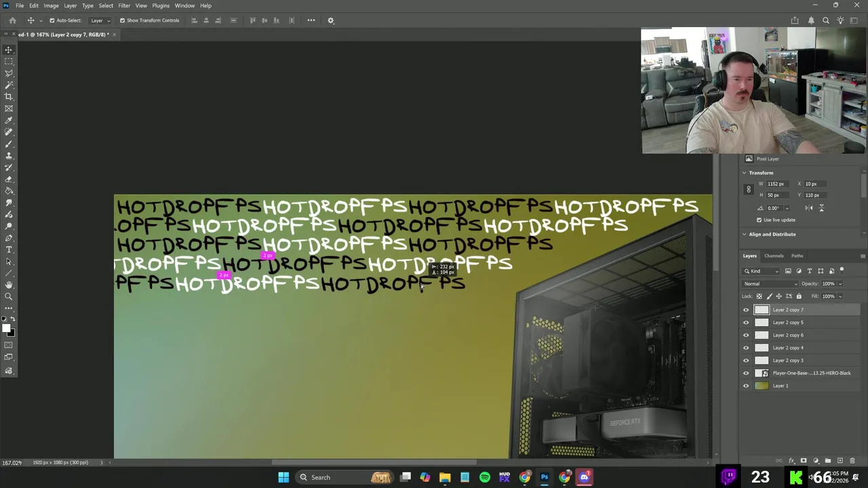This screenshot has height=488, width=868.
Task: Uncheck Use live update checkbox
Action: (x=759, y=220)
